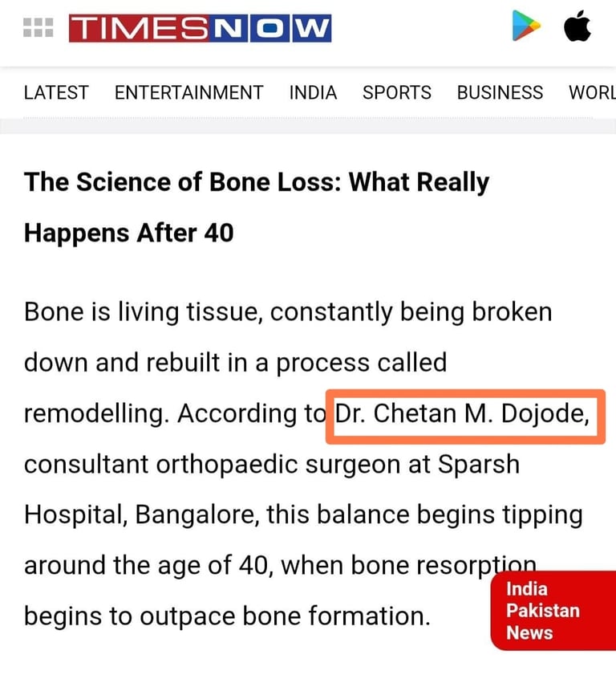Go to the INDIA section
The height and width of the screenshot is (675, 616).
[313, 92]
